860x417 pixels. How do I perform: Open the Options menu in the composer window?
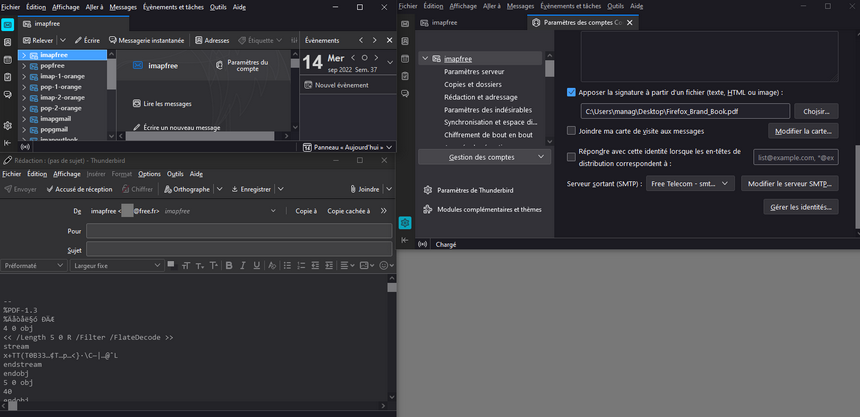[x=149, y=174]
